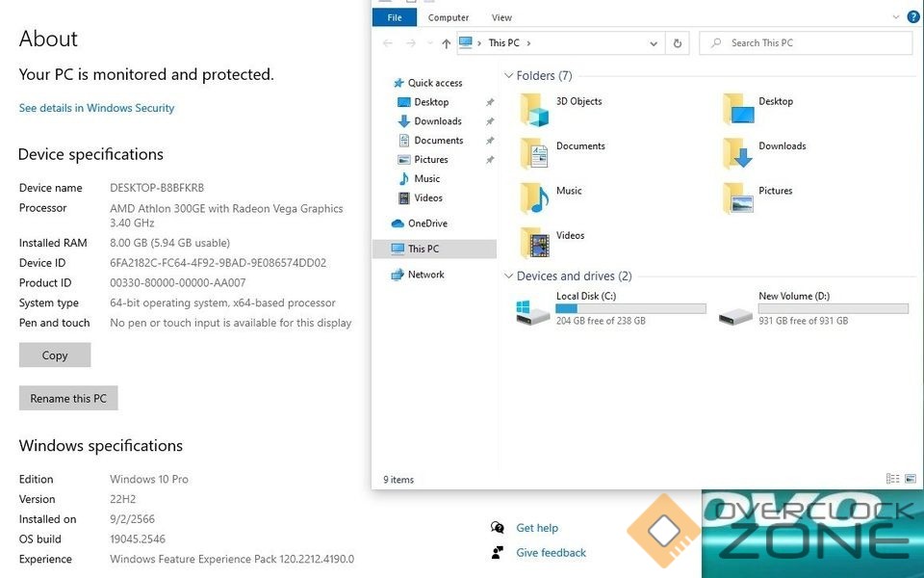This screenshot has height=578, width=924.
Task: Collapse the Devices and drives (2) group
Action: click(508, 276)
